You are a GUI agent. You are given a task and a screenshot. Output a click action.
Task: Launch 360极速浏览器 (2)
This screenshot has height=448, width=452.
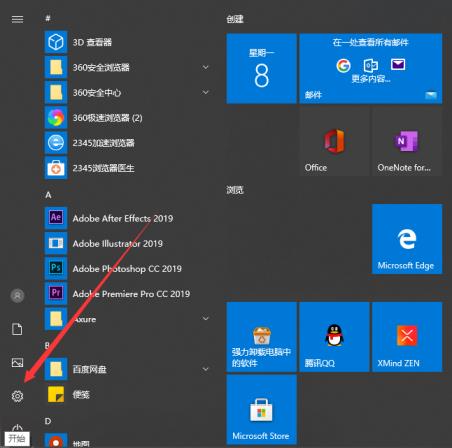pyautogui.click(x=107, y=118)
